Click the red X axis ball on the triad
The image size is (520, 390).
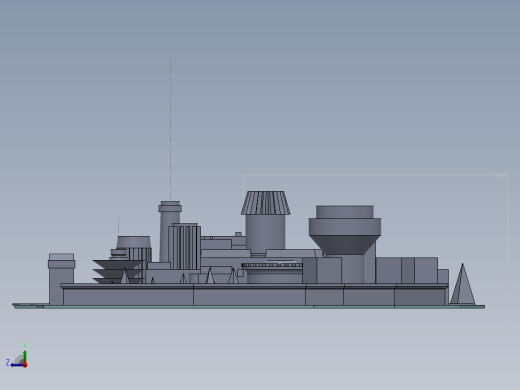25,365
